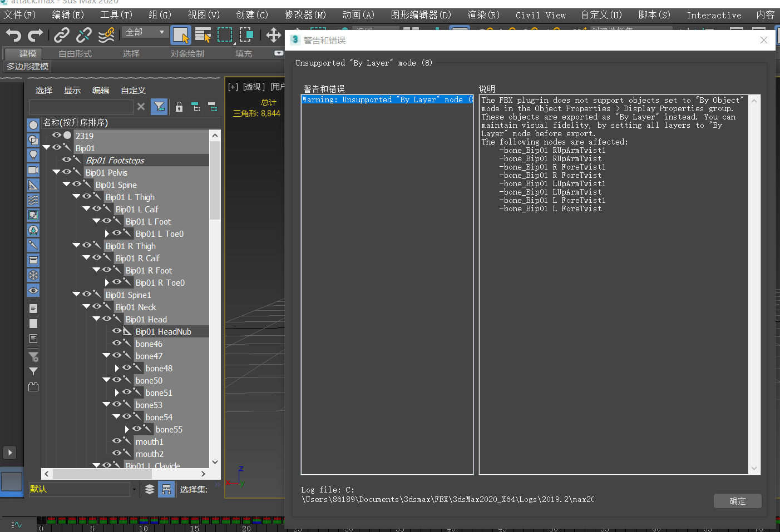The image size is (780, 532).
Task: Collapse the Bip01 Head node
Action: pos(96,319)
